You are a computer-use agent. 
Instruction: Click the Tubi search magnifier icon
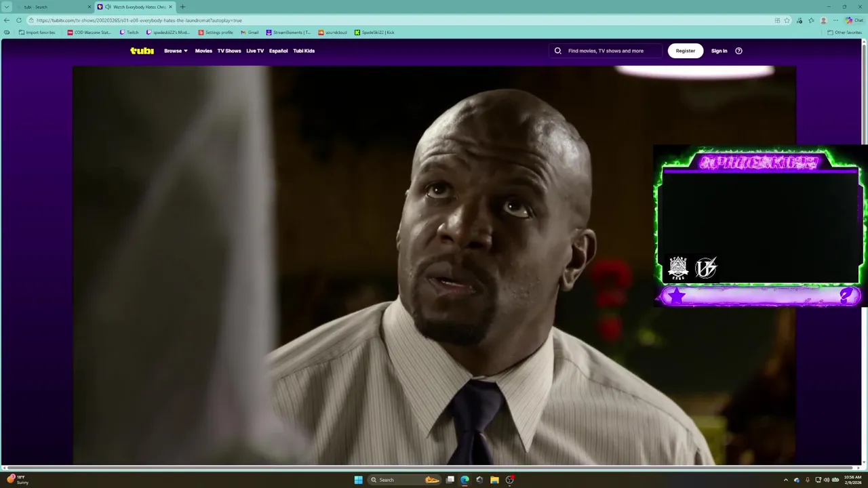(558, 51)
